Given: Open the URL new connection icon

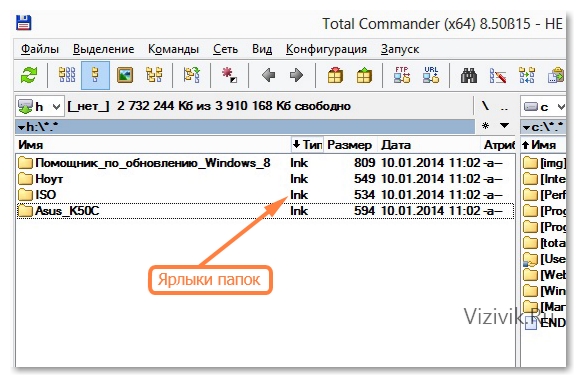Looking at the screenshot, I should click(431, 75).
